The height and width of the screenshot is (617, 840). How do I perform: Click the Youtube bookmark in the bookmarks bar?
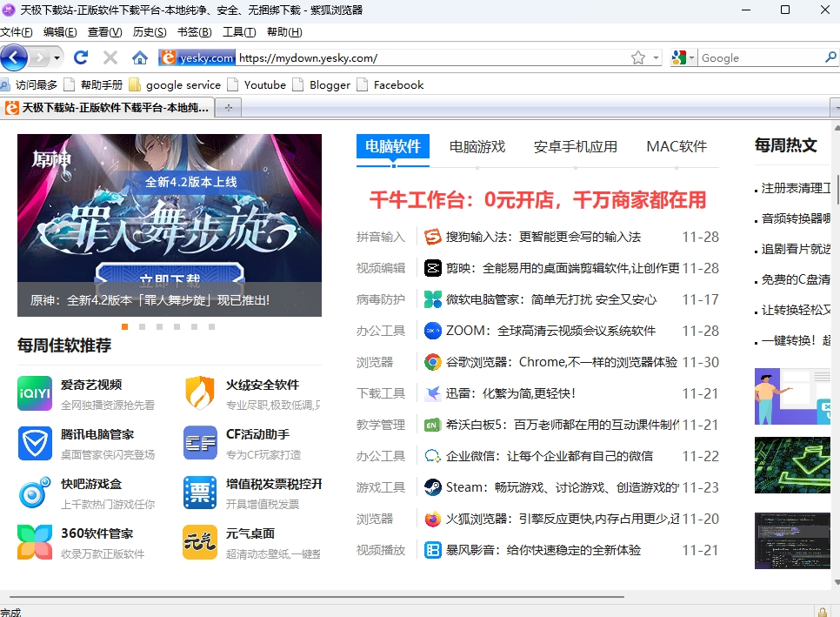pos(264,85)
